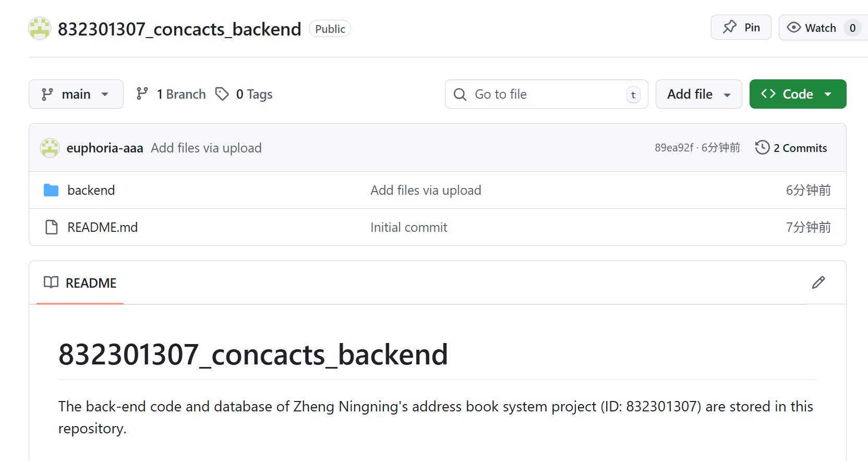
Task: Edit the README with the pencil icon
Action: (x=818, y=282)
